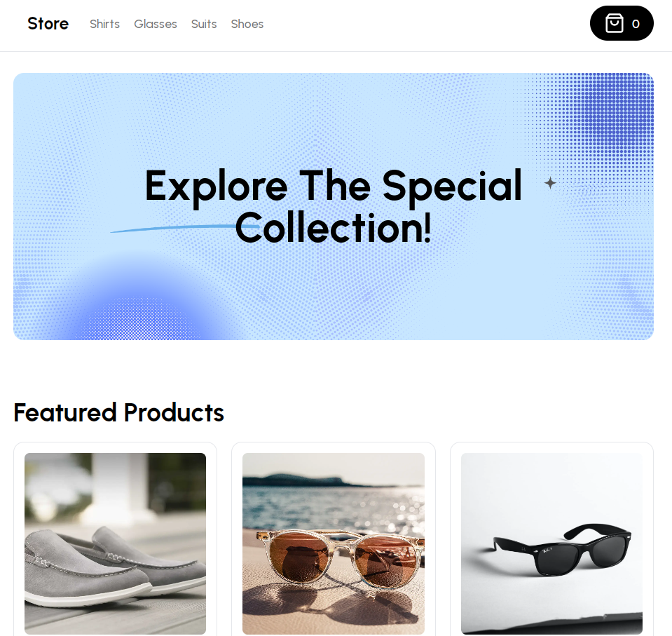Click the word Collection! in the banner
672x636 pixels.
coord(333,228)
